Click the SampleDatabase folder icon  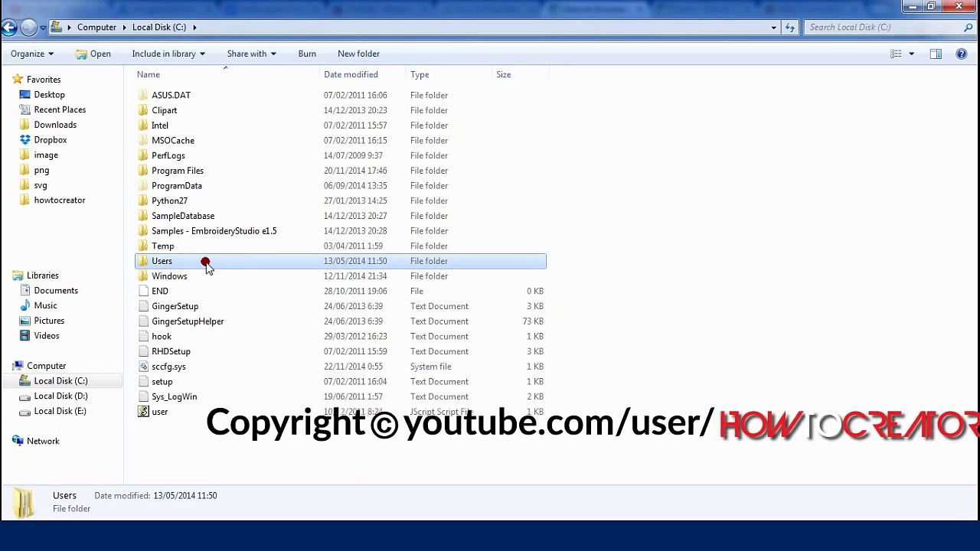pos(143,216)
